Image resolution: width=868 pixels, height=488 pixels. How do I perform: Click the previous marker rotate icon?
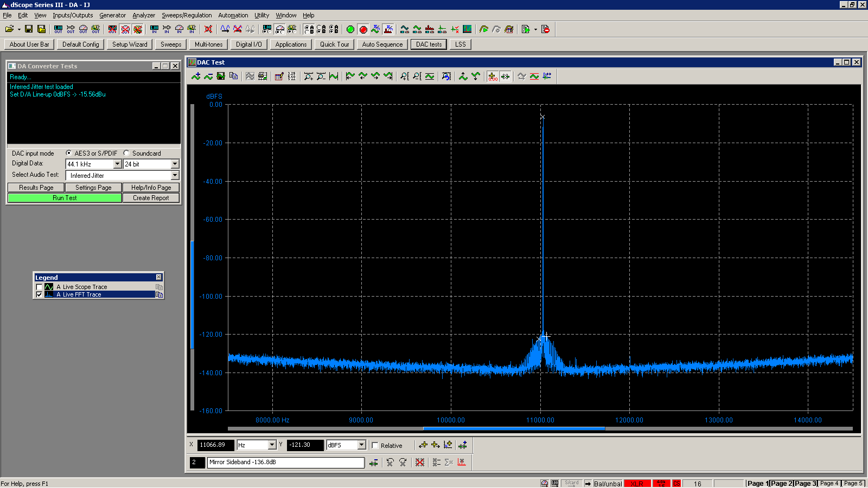pyautogui.click(x=390, y=463)
